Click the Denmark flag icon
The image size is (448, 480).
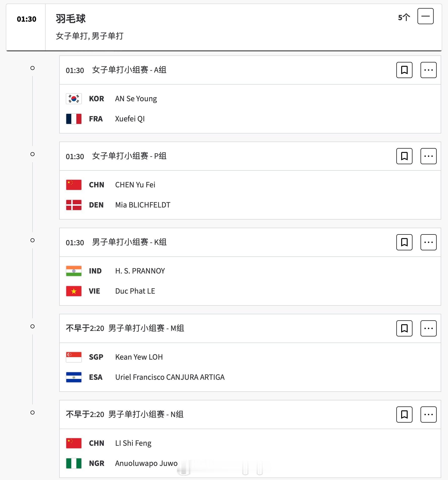[74, 205]
